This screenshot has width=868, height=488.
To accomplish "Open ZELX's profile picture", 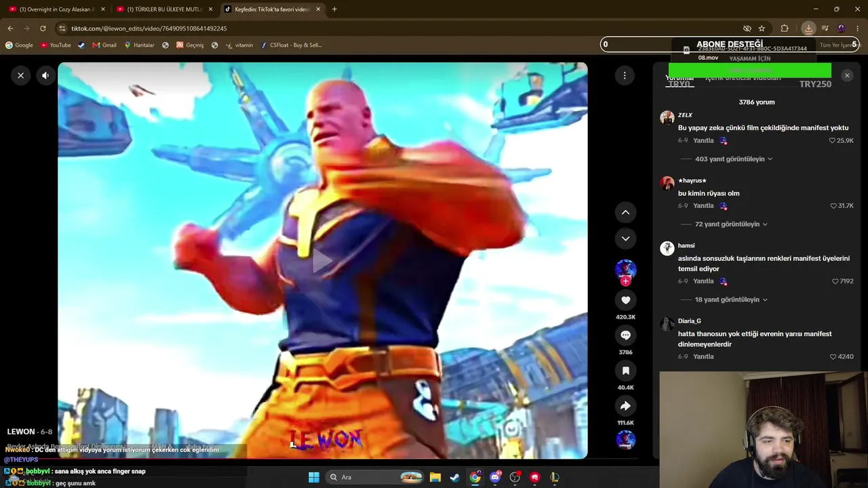I will [x=667, y=117].
